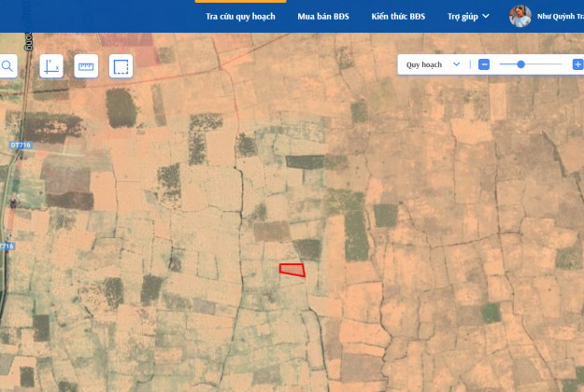This screenshot has width=584, height=392.
Task: Open the Tra cứu quy hoạch tab
Action: click(240, 16)
